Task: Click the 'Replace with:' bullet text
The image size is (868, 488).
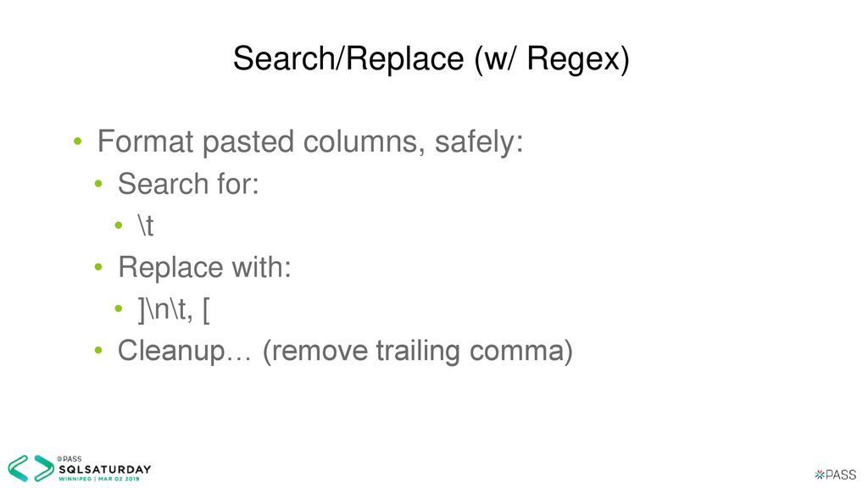Action: click(x=204, y=267)
